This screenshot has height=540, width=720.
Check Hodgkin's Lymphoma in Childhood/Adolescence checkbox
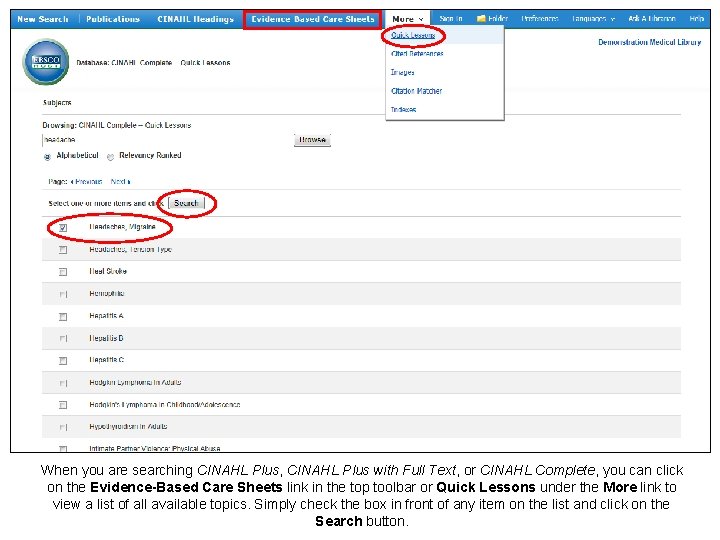[63, 405]
